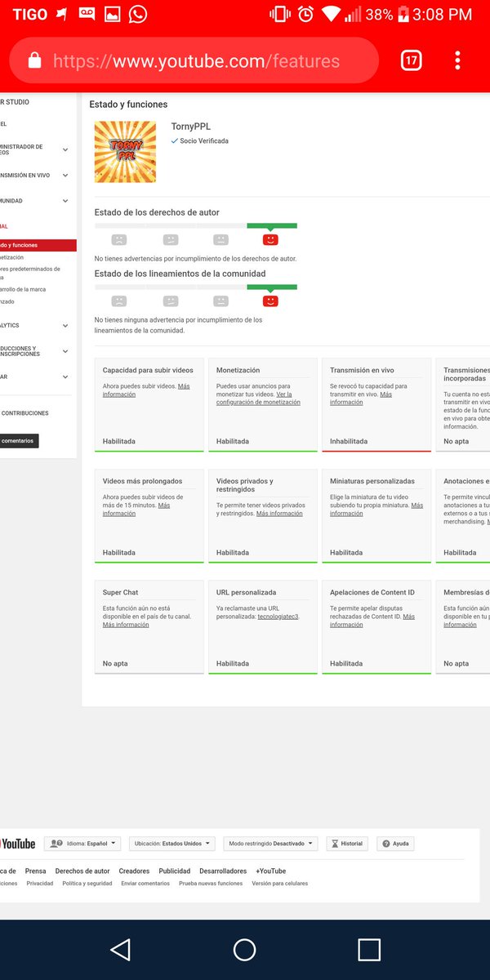Tap the alarm clock status icon
This screenshot has height=980, width=490.
coord(305,14)
